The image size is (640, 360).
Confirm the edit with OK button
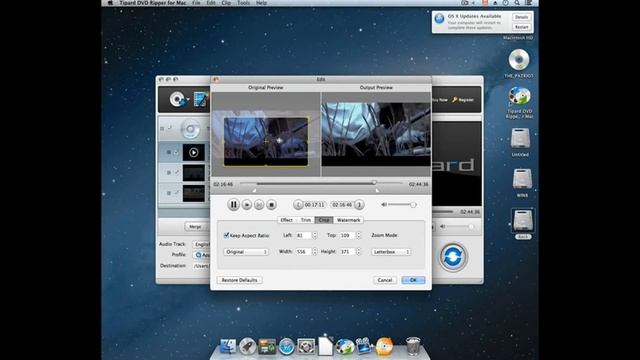click(x=413, y=280)
